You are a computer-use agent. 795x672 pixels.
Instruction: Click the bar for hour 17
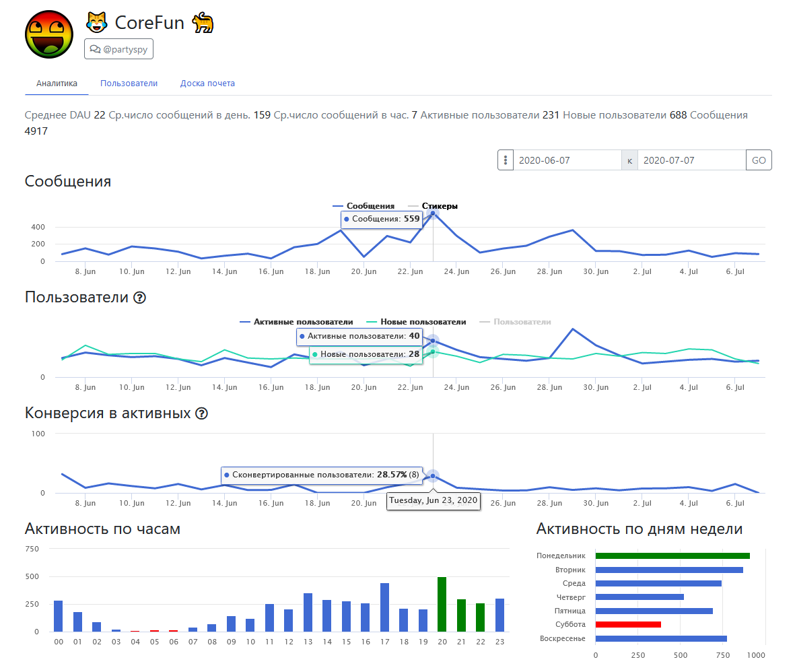[x=385, y=607]
